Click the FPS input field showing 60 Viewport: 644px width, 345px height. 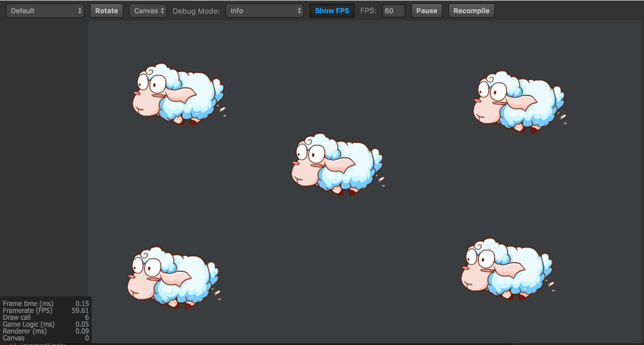pyautogui.click(x=393, y=11)
